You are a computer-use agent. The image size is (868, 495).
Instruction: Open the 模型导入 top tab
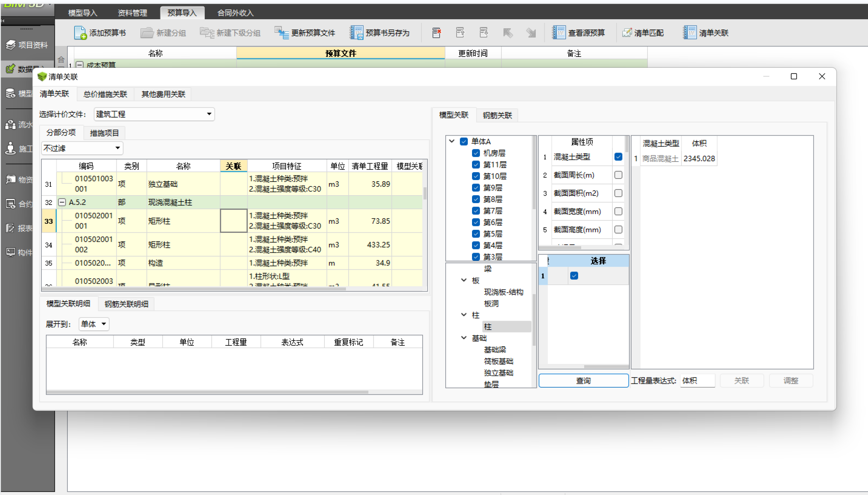pos(82,13)
